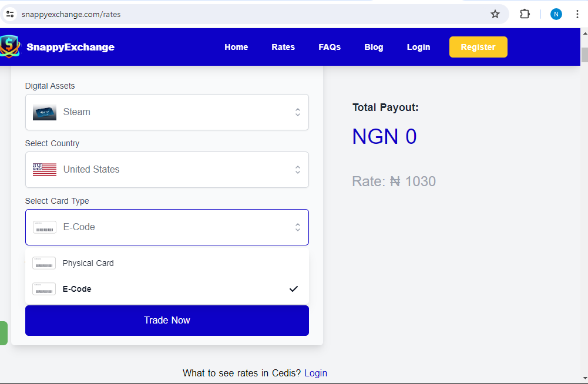Open the FAQs navigation link
This screenshot has height=384, width=588.
pyautogui.click(x=330, y=47)
